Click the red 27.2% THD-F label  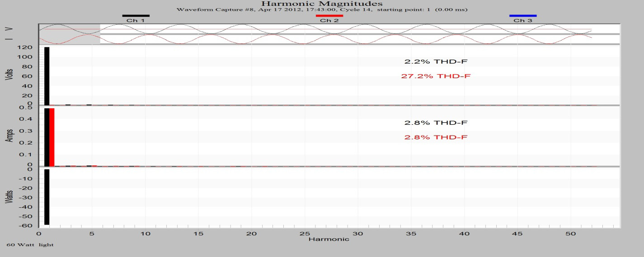coord(436,76)
